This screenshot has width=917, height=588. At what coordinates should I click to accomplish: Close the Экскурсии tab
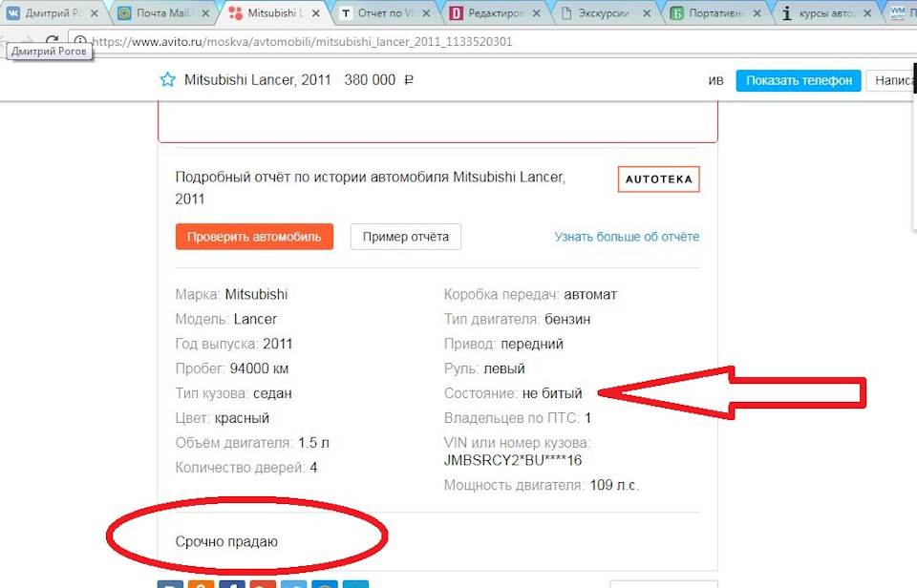pos(647,12)
